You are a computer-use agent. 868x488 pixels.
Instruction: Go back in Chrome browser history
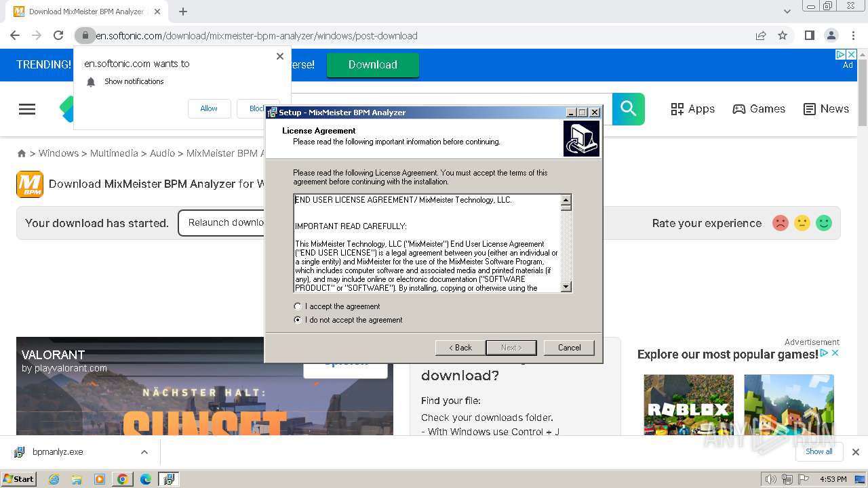pyautogui.click(x=15, y=35)
